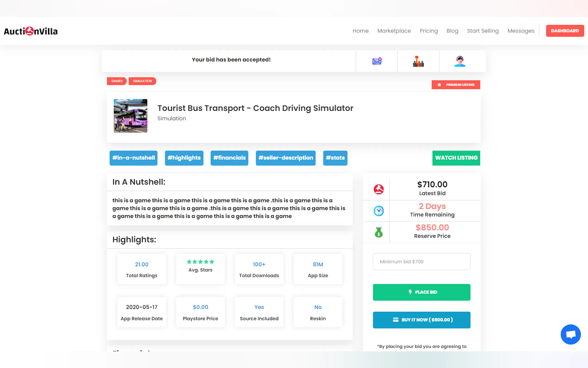588x368 pixels.
Task: Focus the Minimum bid $700 input field
Action: click(421, 262)
